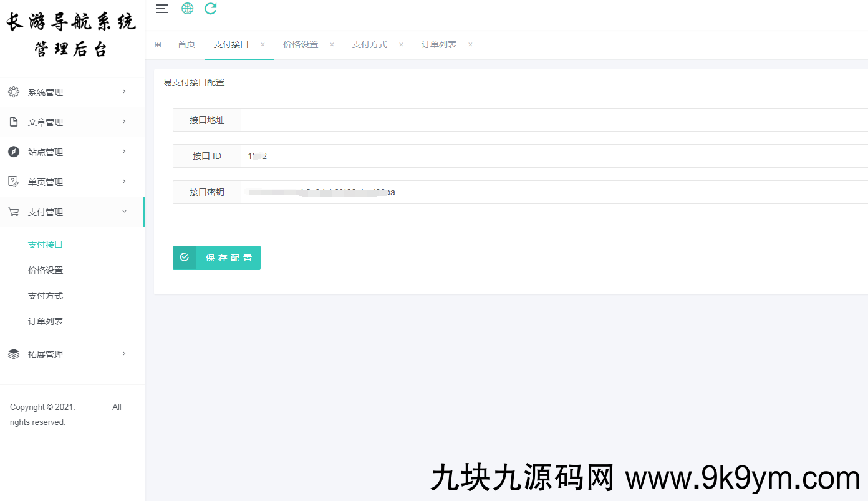Click the 保存配置 button

click(216, 258)
